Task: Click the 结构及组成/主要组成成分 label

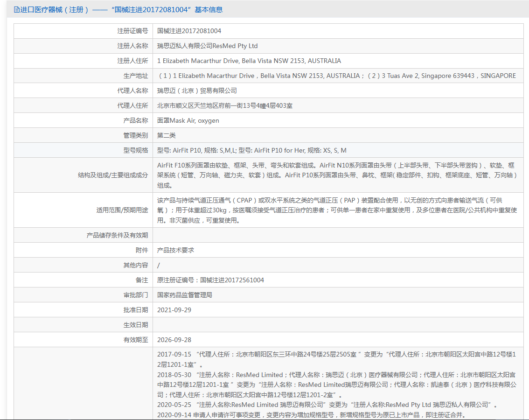Action: coord(113,175)
